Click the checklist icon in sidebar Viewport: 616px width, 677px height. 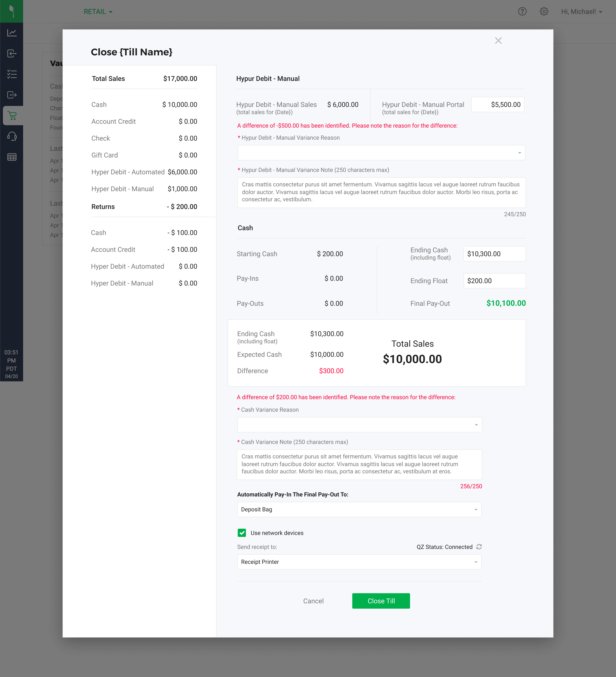pyautogui.click(x=12, y=74)
